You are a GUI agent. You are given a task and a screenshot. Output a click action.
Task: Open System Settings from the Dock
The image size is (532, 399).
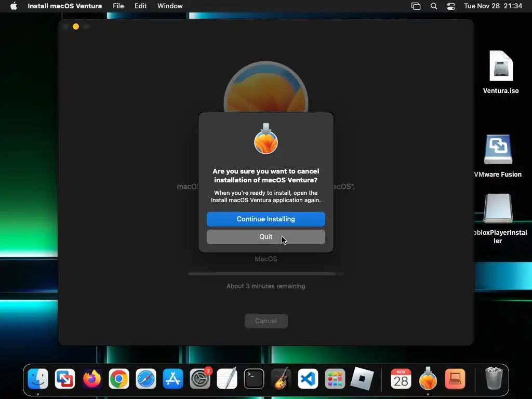[200, 379]
